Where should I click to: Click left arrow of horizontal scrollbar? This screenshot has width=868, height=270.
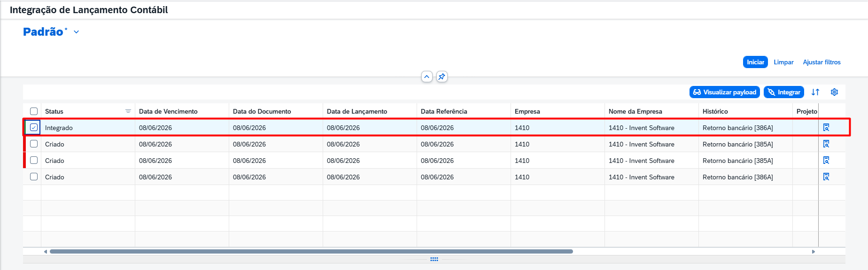coord(46,252)
